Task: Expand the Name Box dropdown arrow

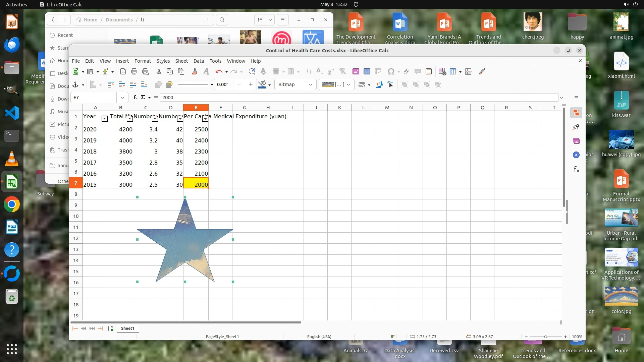Action: [x=122, y=98]
